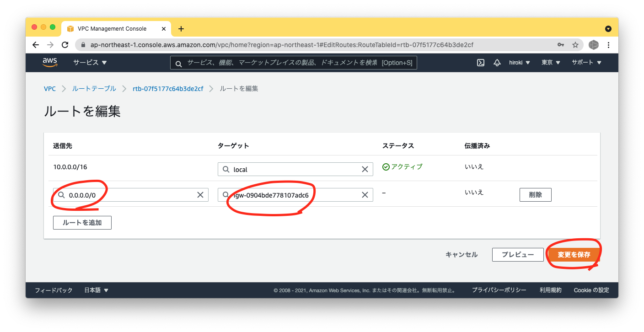Screen dimensions: 644x332
Task: Click the AWS logo to go home
Action: [x=50, y=62]
